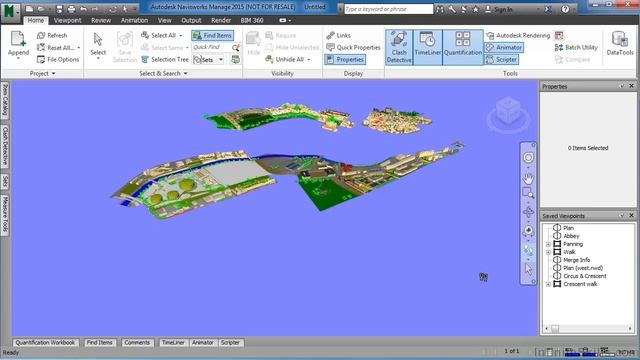Image resolution: width=640 pixels, height=360 pixels.
Task: Open the Quantification Workbook bottom tab
Action: (45, 343)
